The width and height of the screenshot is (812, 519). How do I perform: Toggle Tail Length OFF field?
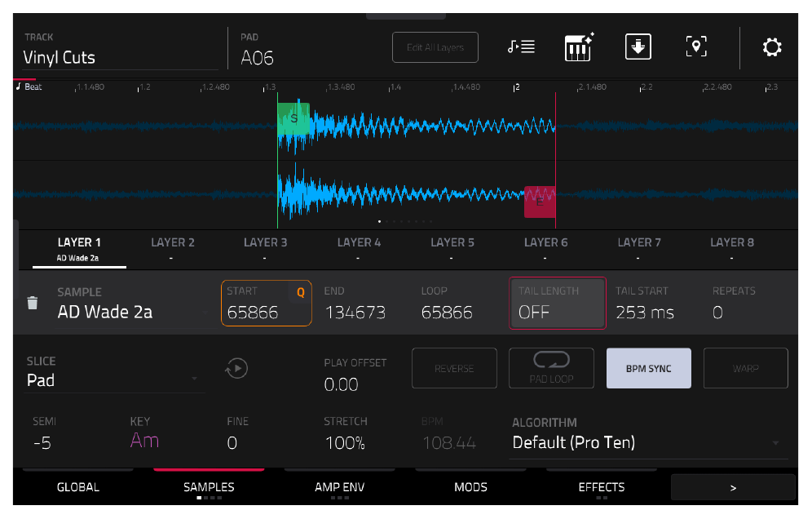557,304
